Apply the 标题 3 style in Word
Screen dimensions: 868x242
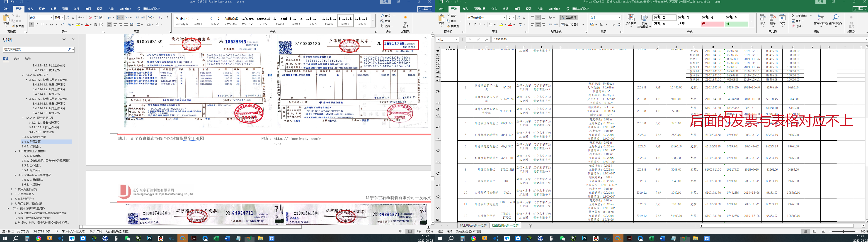click(x=280, y=21)
